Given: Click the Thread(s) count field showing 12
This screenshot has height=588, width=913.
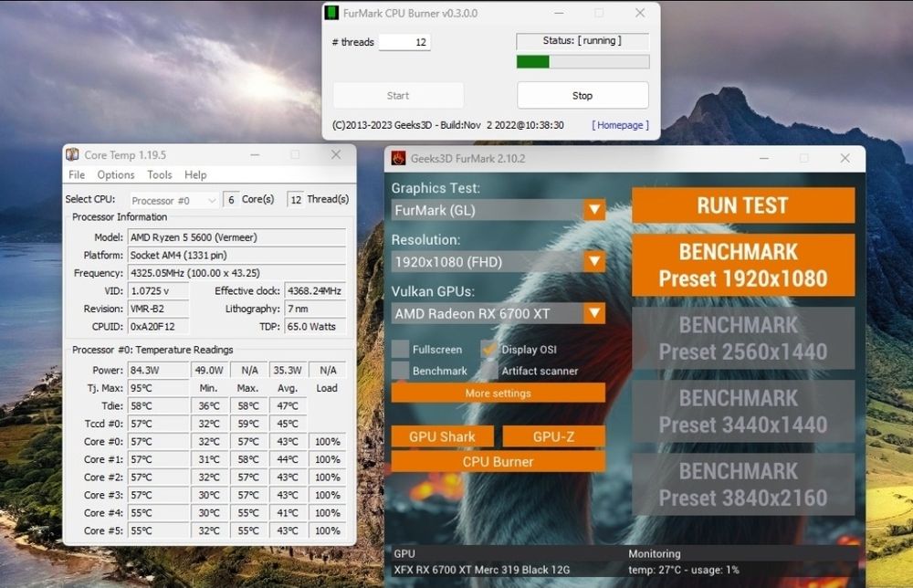Looking at the screenshot, I should (x=295, y=200).
